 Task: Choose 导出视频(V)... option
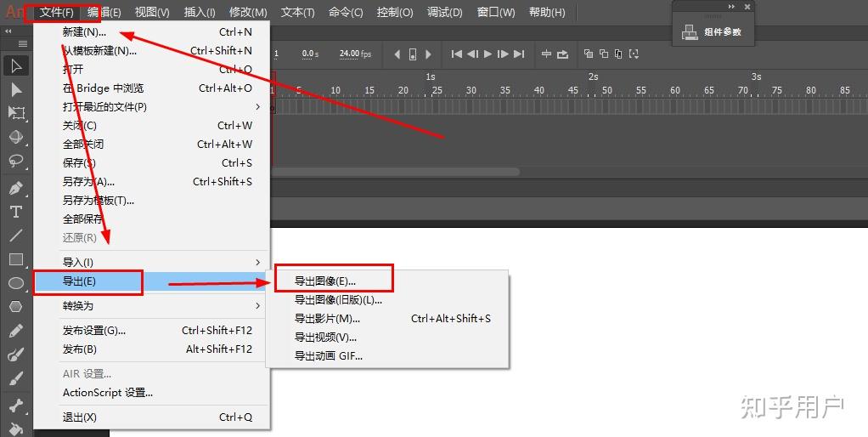coord(387,338)
